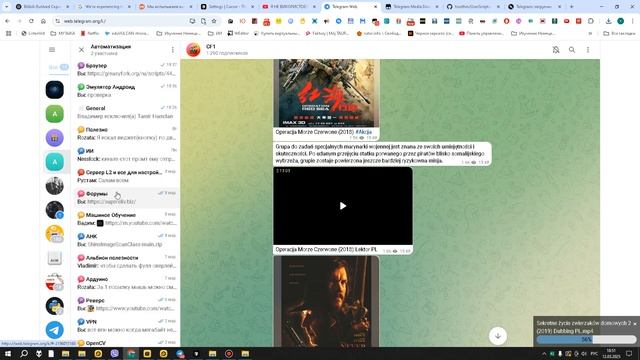The width and height of the screenshot is (640, 360).
Task: Open the Python logo avatar chat
Action: [x=55, y=306]
